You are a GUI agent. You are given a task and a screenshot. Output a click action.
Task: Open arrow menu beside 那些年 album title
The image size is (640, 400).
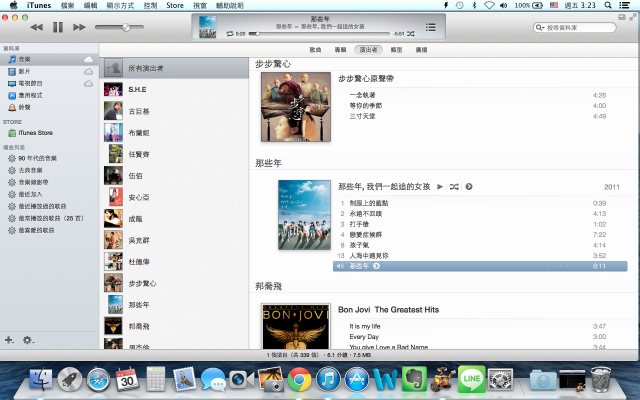(x=469, y=187)
